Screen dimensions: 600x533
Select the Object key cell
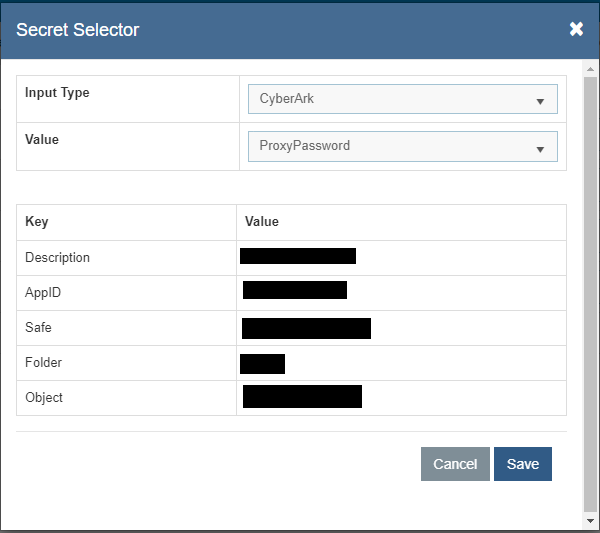(44, 397)
